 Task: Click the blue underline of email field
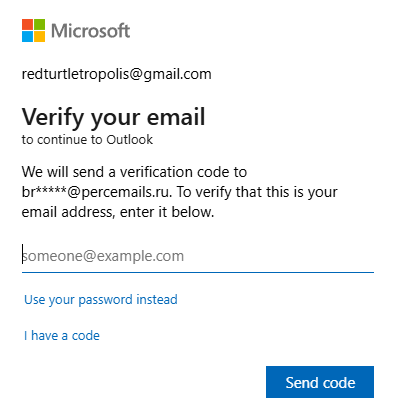[x=198, y=272]
